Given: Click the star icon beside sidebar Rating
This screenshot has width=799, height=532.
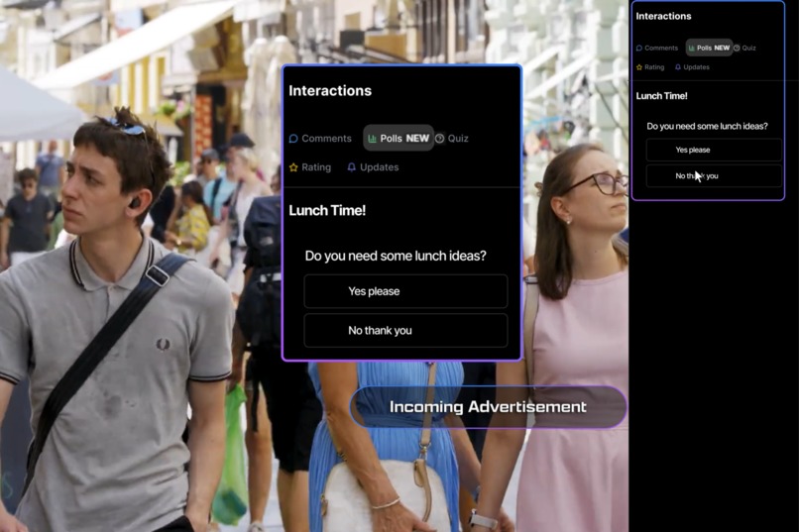Looking at the screenshot, I should click(x=639, y=67).
